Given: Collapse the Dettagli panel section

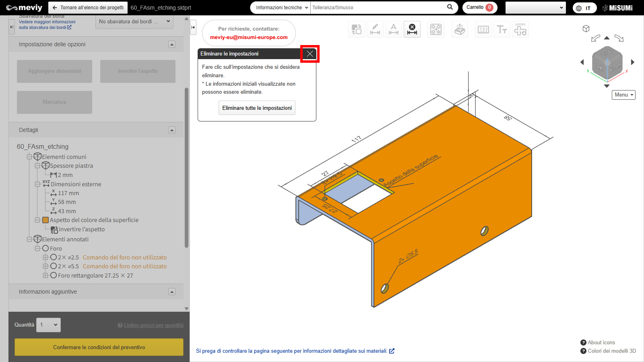Looking at the screenshot, I should coord(172,130).
